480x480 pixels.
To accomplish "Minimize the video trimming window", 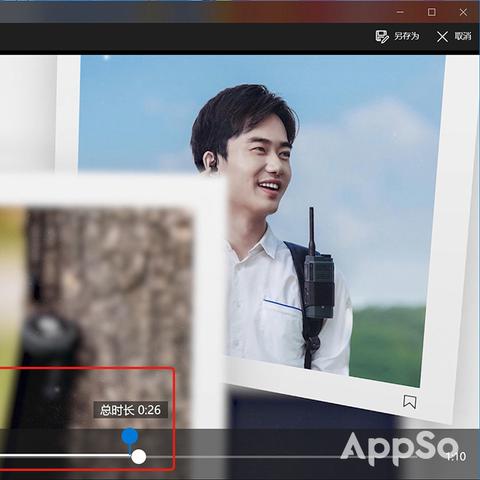I will tap(400, 12).
